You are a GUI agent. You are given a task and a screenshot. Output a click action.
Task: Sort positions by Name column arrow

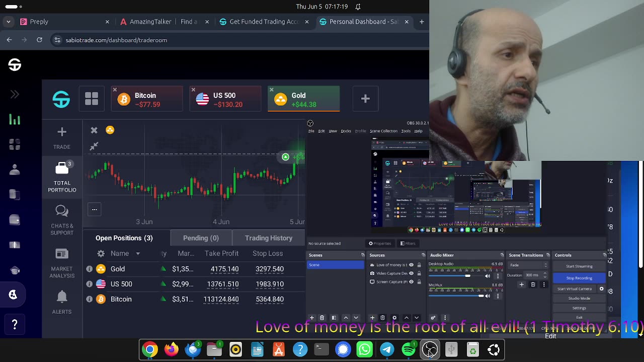[138, 254]
